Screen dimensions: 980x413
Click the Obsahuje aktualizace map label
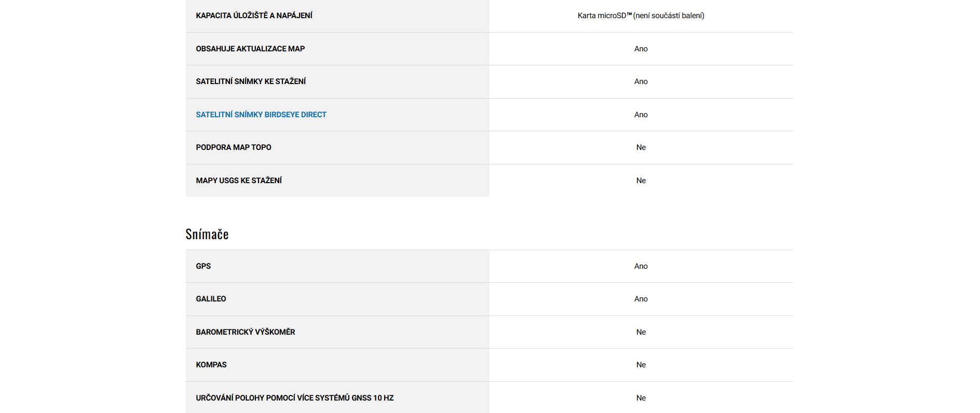[x=250, y=49]
